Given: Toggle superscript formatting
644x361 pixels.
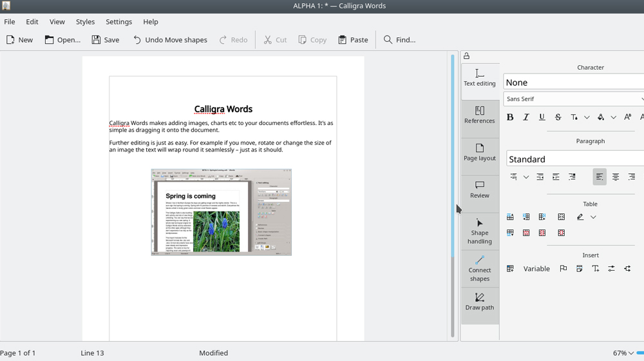Looking at the screenshot, I should (627, 117).
